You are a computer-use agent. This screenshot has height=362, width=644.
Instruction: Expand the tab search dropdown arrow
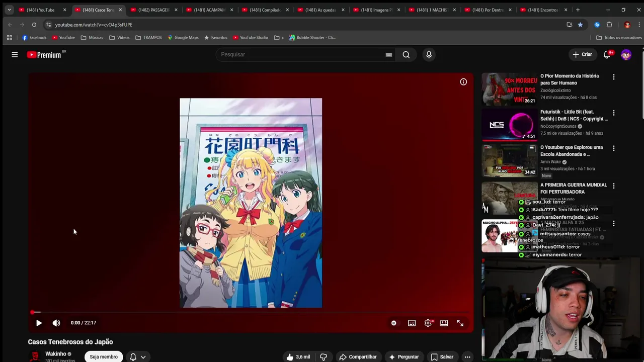(9, 10)
